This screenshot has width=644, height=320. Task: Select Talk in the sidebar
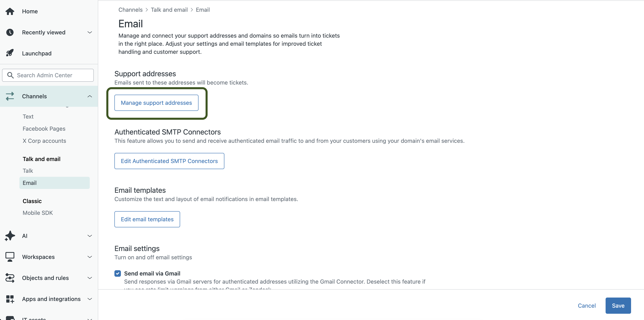(28, 171)
